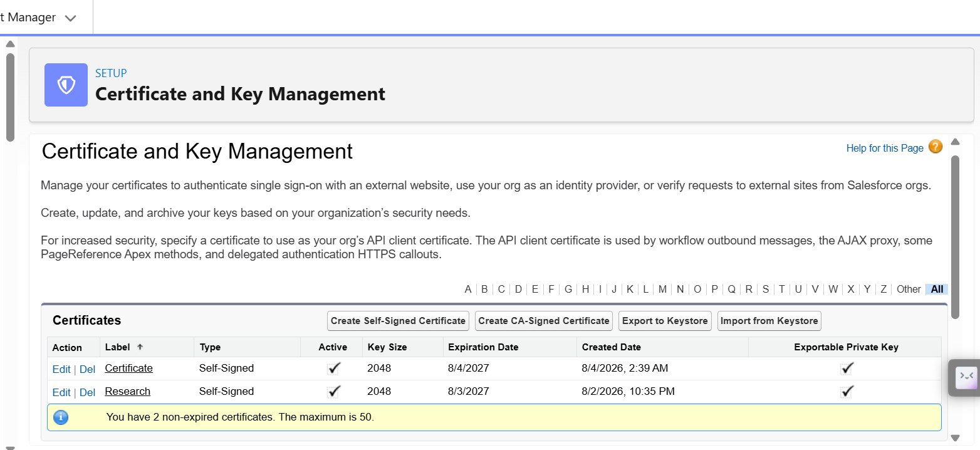Click the inner panel scroll-down arrow
This screenshot has height=450, width=980.
click(x=955, y=437)
